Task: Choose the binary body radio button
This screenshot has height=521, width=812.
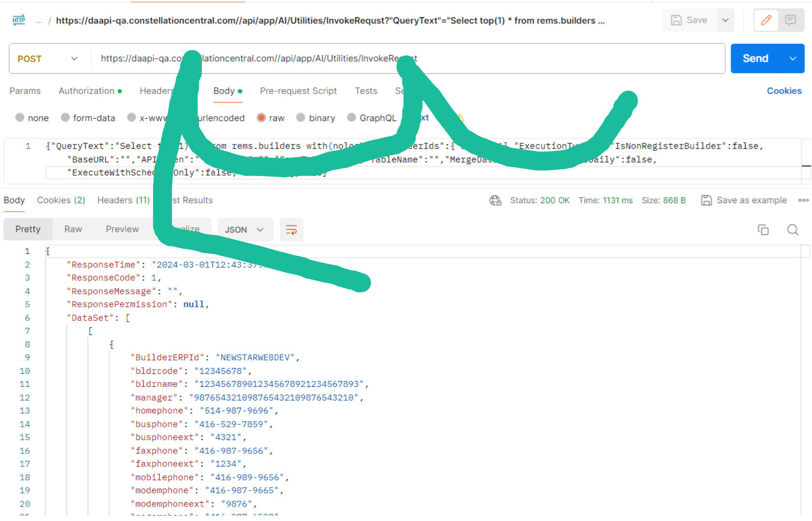Action: [x=301, y=118]
